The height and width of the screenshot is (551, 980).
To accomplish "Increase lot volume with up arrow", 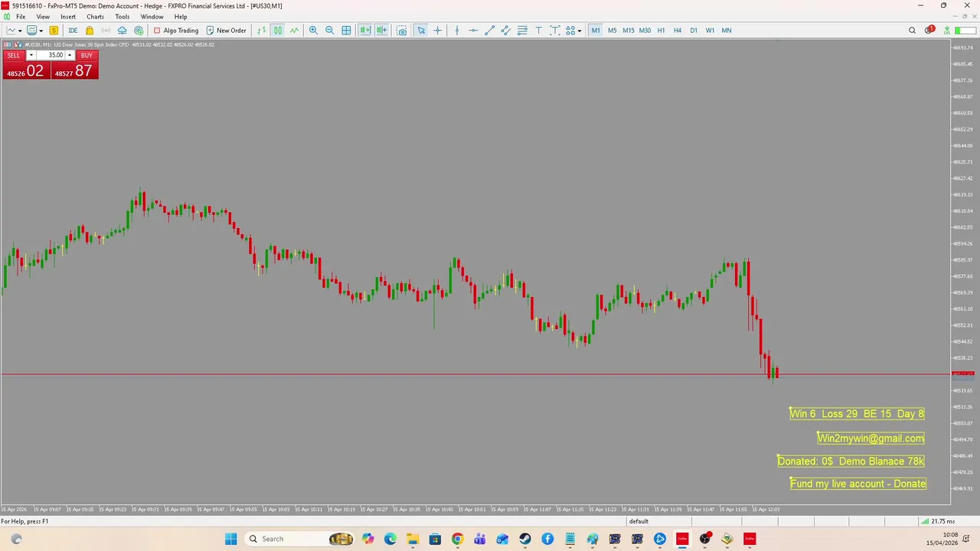I will click(x=70, y=55).
